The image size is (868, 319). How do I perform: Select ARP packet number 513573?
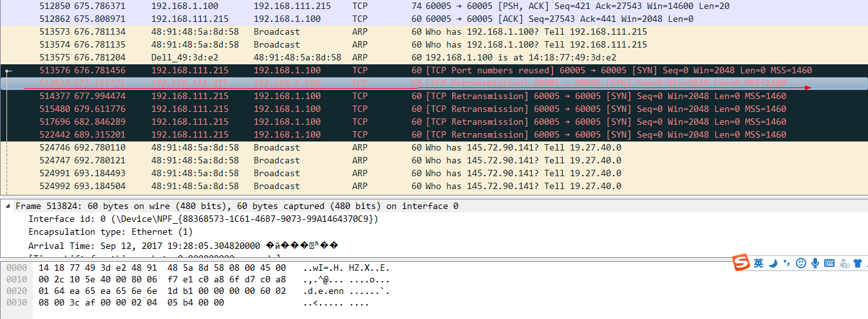434,32
